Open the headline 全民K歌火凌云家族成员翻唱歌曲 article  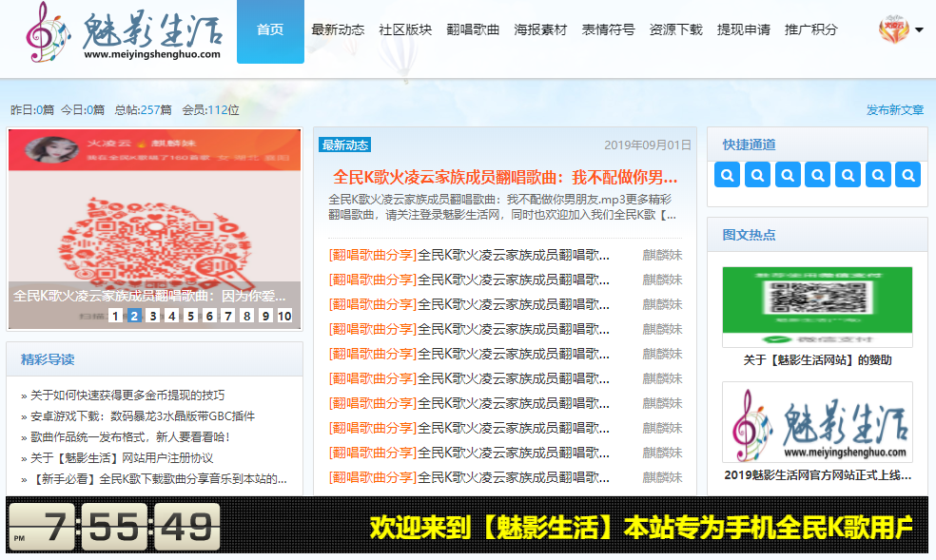tap(505, 177)
